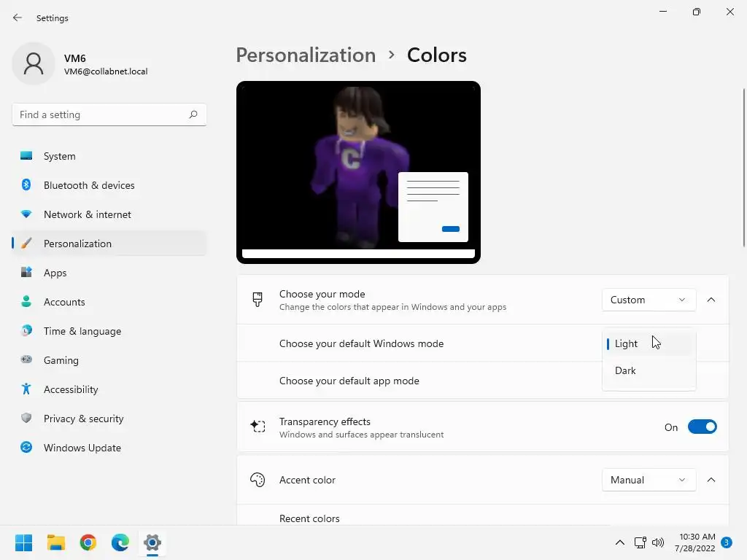Viewport: 747px width, 560px height.
Task: Open the Custom mode dropdown
Action: pos(649,300)
